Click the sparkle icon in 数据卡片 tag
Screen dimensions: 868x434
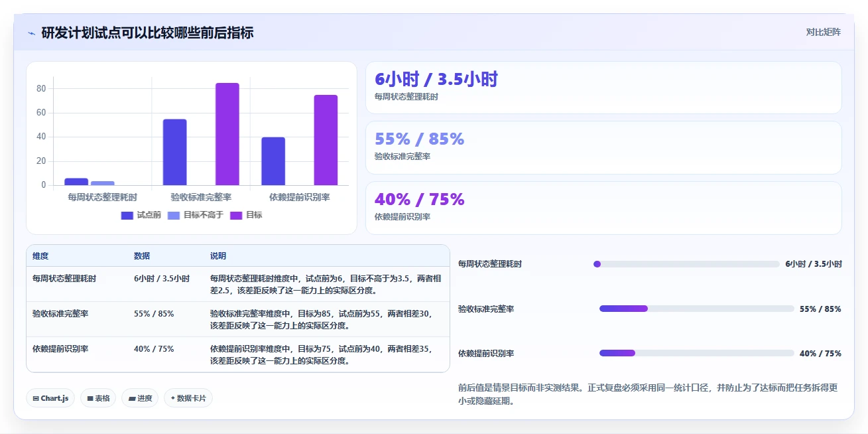pos(173,398)
